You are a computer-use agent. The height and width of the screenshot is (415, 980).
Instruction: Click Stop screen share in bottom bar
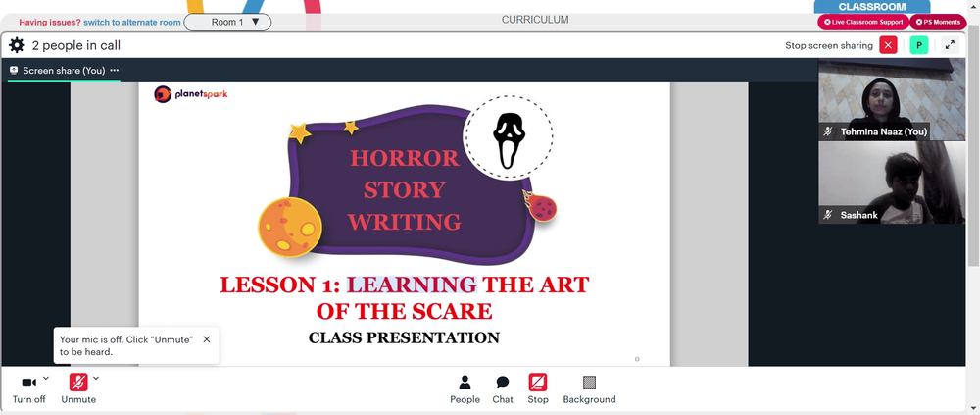click(537, 389)
